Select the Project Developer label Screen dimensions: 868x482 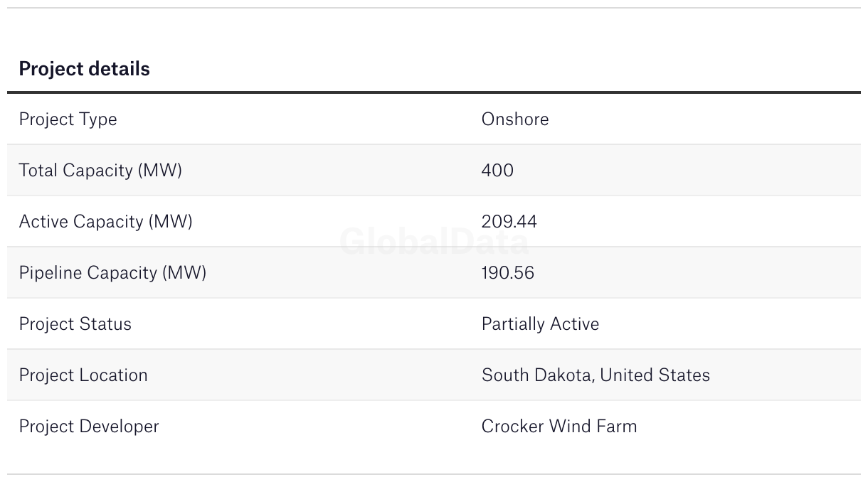coord(89,427)
